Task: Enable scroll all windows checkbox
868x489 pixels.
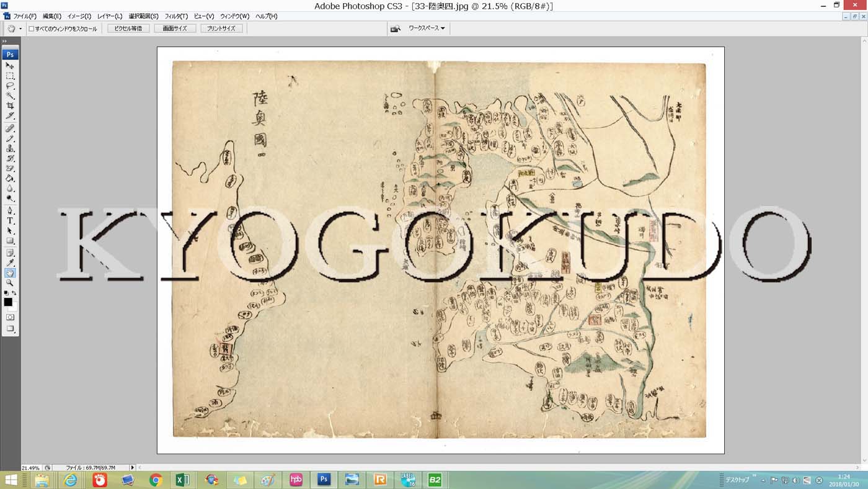Action: [32, 29]
